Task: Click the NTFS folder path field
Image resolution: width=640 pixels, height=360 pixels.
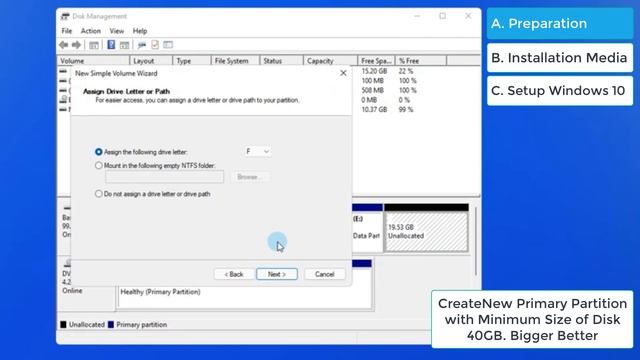Action: point(164,177)
